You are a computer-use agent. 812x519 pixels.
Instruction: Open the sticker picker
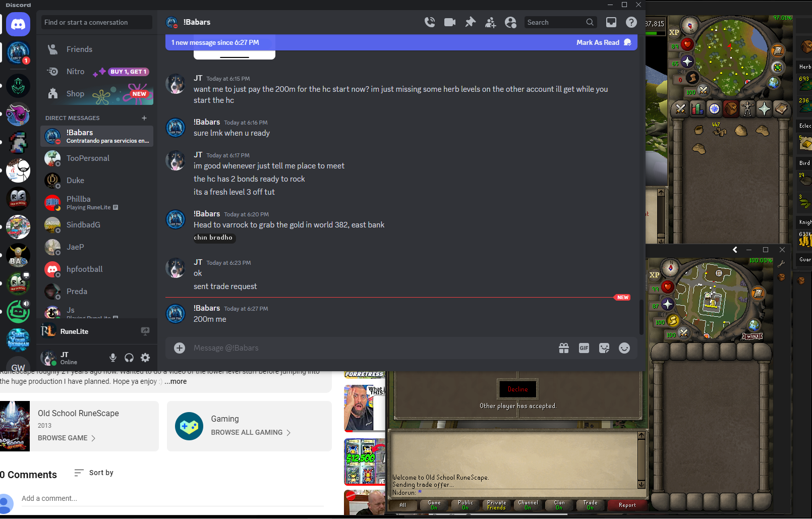point(604,348)
